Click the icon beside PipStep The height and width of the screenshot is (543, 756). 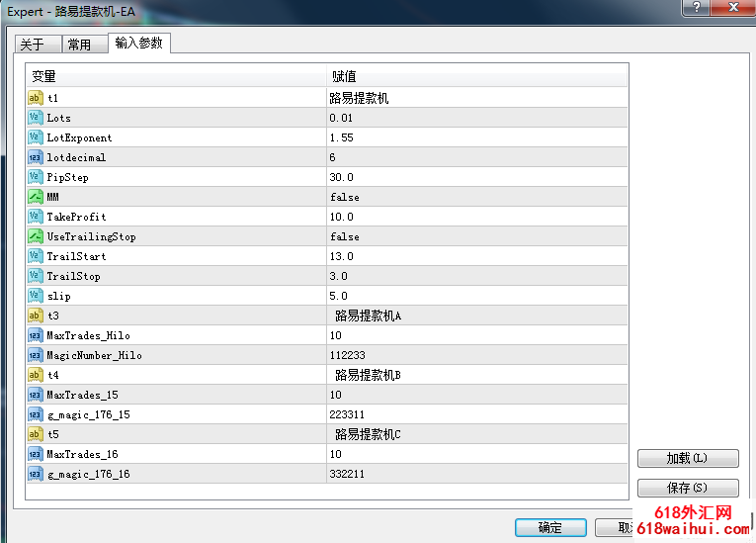[36, 177]
